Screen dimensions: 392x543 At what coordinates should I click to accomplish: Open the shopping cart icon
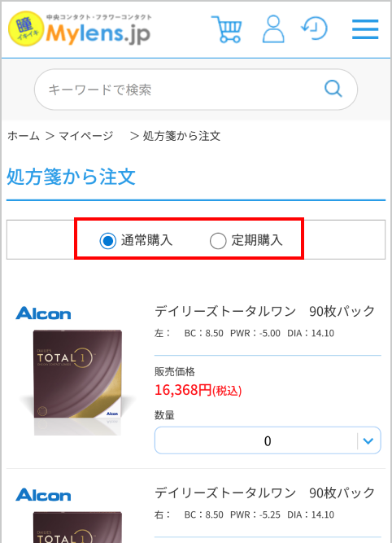tap(227, 29)
